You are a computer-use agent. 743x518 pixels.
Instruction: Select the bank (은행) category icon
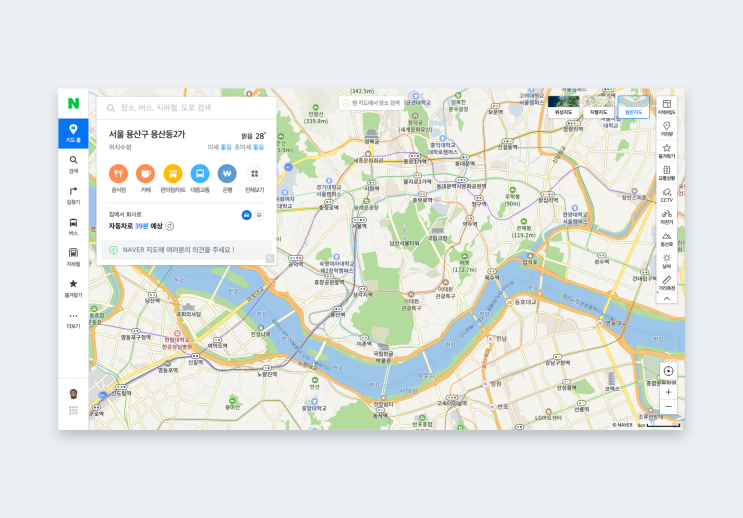(x=227, y=173)
